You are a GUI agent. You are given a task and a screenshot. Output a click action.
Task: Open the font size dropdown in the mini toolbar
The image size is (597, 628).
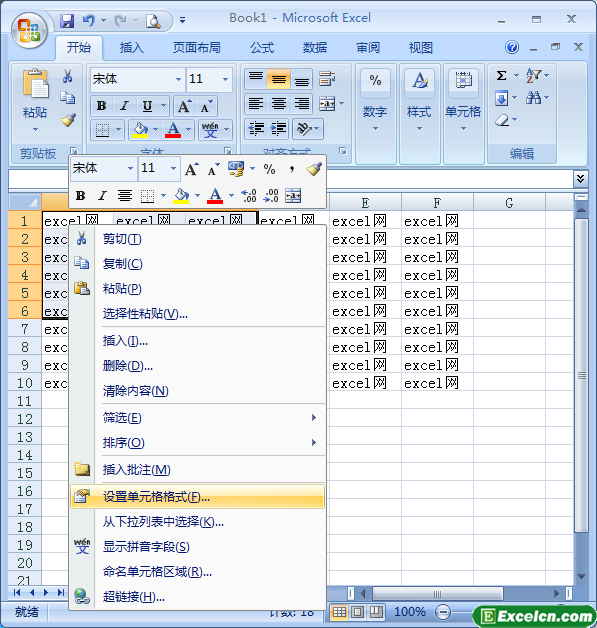point(173,168)
